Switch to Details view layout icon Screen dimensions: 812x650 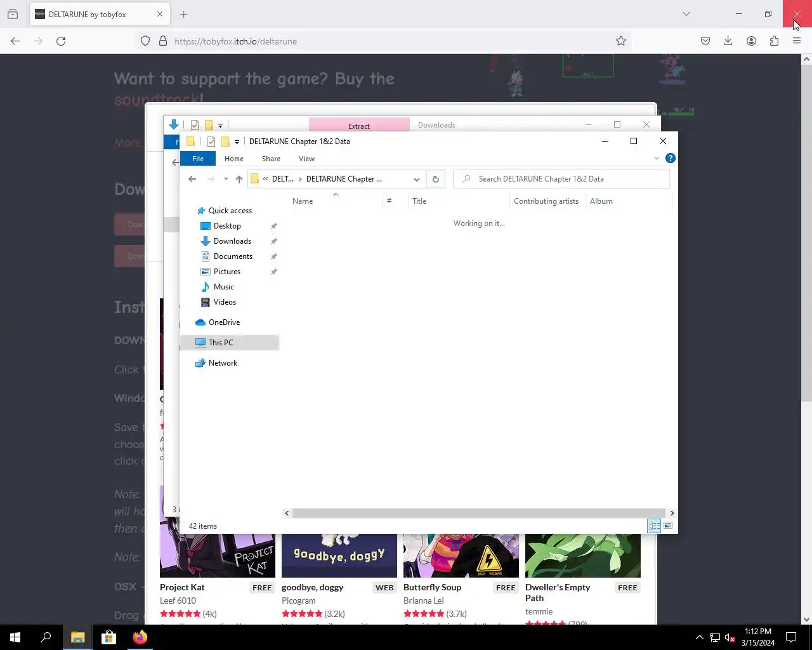(654, 526)
